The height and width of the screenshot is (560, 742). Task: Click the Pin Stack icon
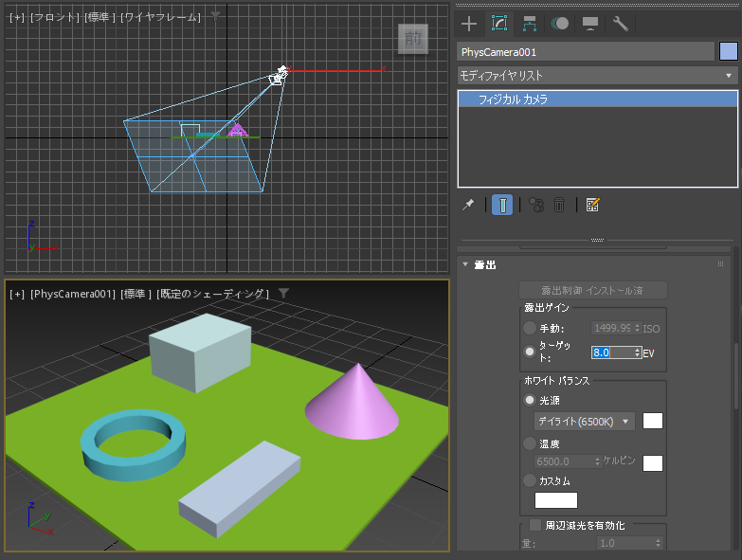468,205
